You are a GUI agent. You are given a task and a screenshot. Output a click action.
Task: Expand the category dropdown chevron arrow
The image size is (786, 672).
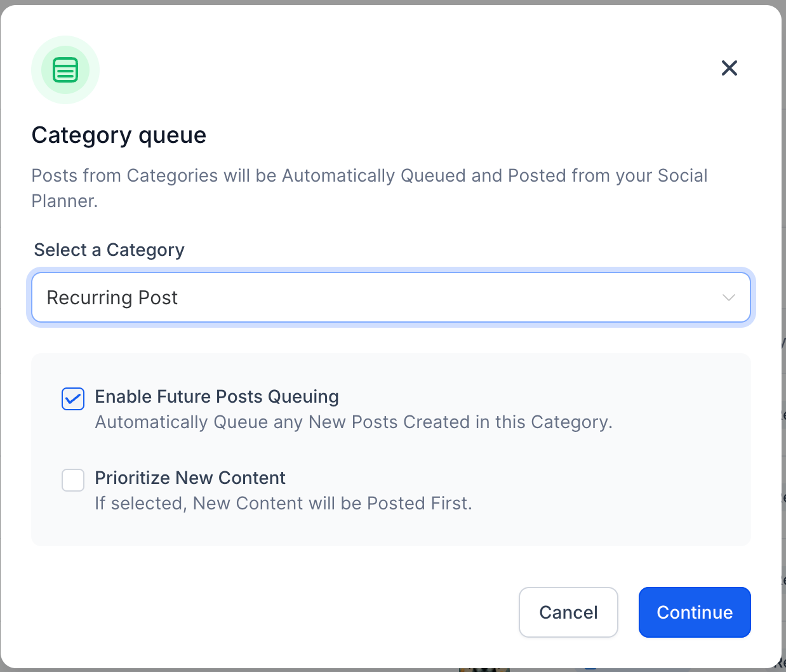(x=728, y=298)
